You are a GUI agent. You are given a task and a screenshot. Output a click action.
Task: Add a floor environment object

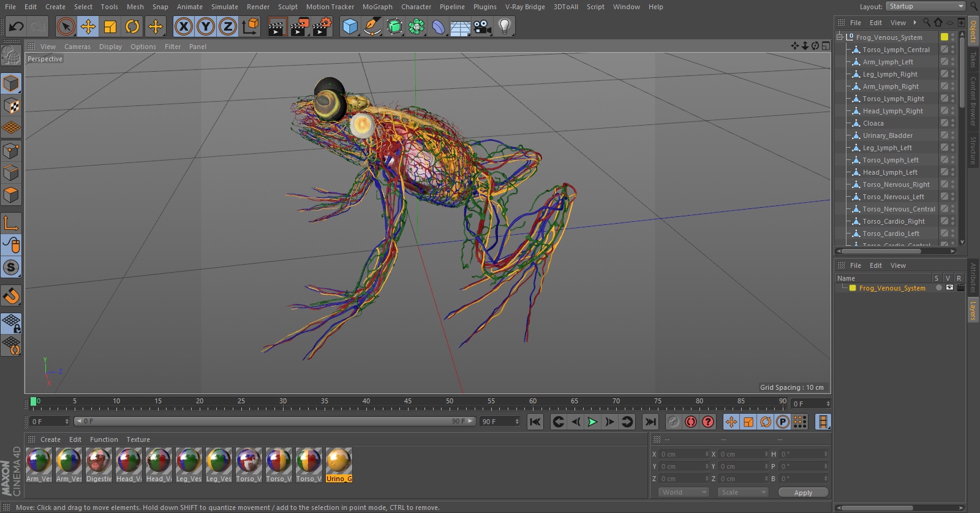[x=461, y=26]
